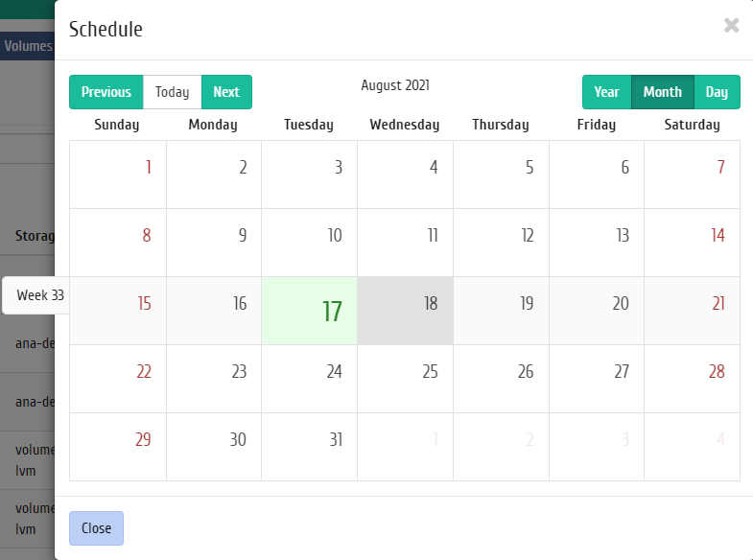Select Tuesday August 31 cell
Image resolution: width=753 pixels, height=560 pixels.
309,447
